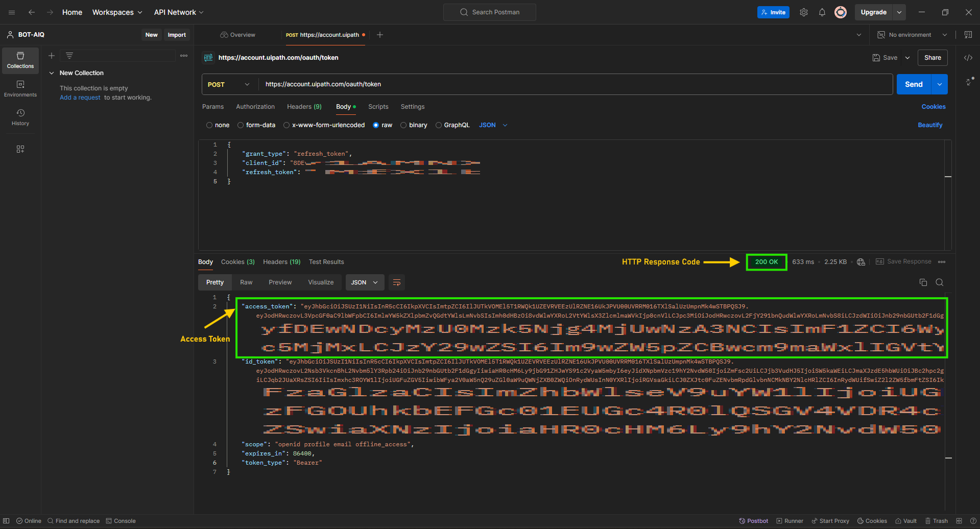Copy the response body
The width and height of the screenshot is (980, 529).
coord(923,282)
